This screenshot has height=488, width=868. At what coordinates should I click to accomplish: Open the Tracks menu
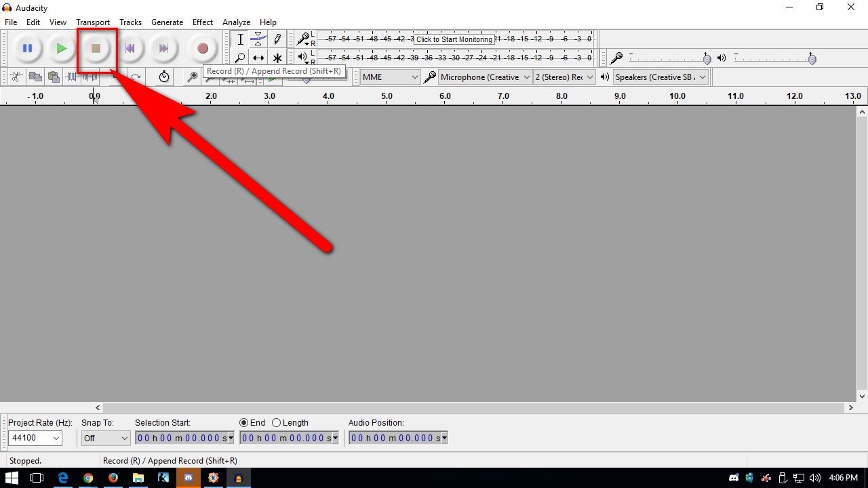[x=130, y=22]
